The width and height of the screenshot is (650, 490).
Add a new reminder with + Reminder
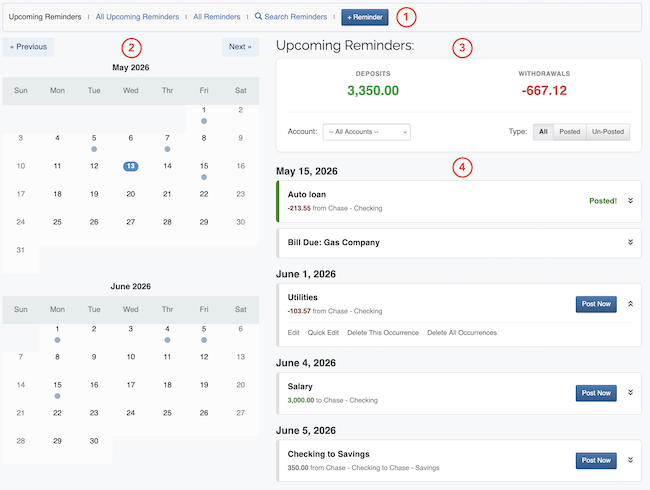point(365,17)
